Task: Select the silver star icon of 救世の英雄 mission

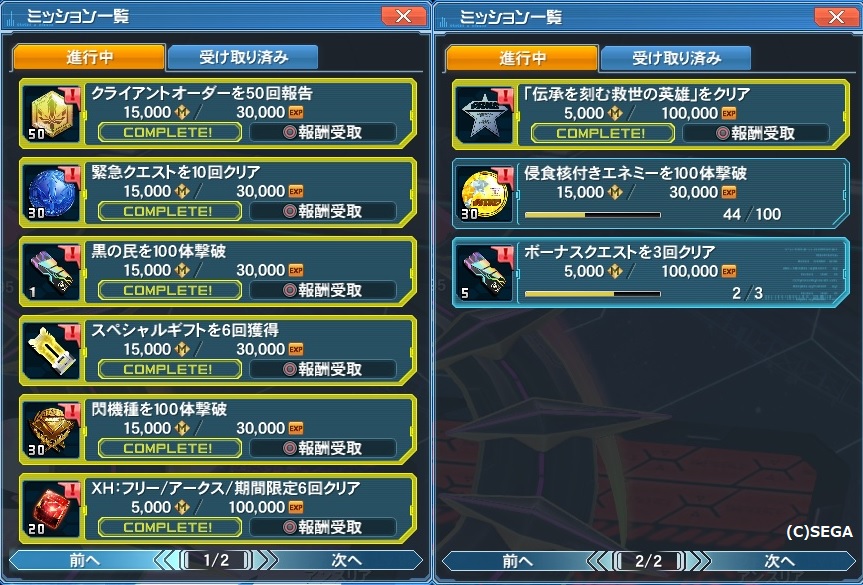Action: pyautogui.click(x=484, y=116)
